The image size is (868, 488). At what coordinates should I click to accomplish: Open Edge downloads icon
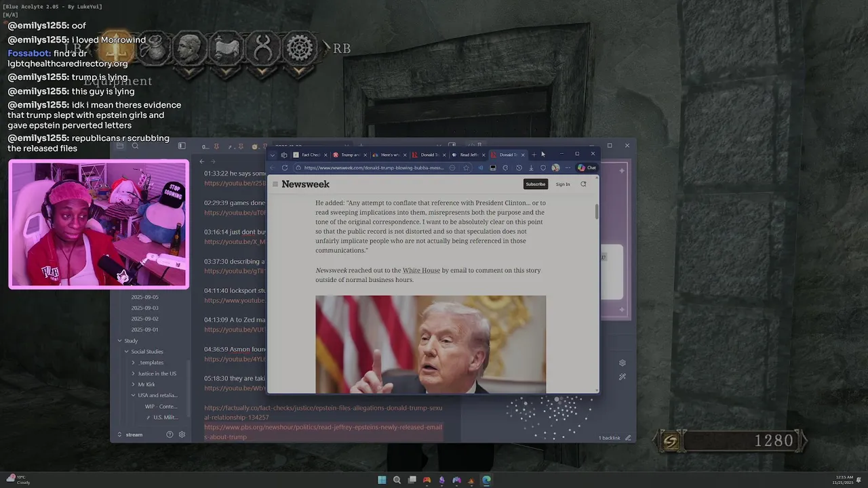click(x=531, y=167)
